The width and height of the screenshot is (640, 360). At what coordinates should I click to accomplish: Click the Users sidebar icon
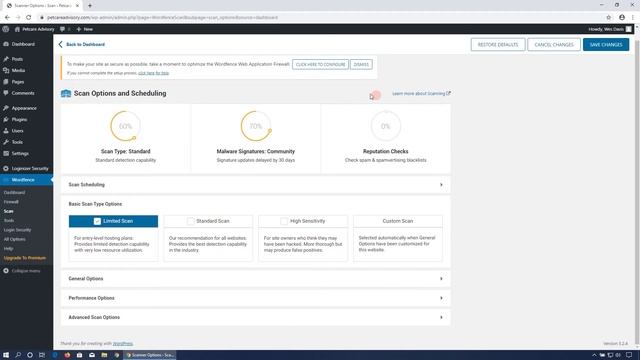pos(6,131)
